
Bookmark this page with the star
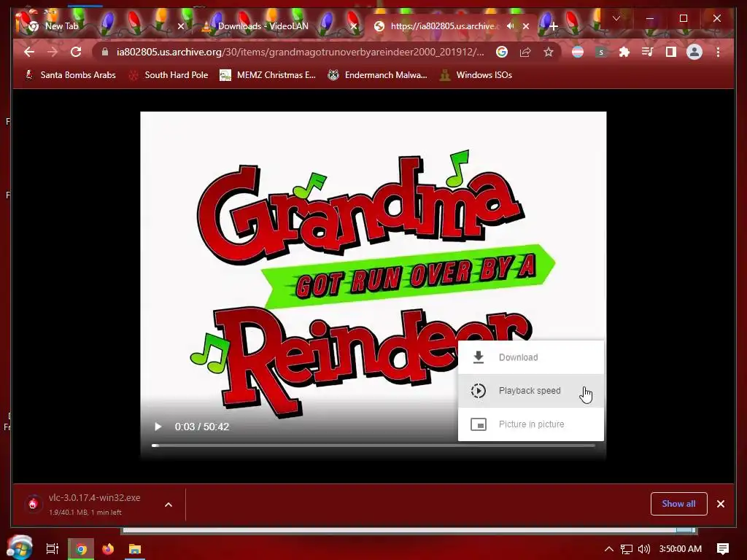(549, 52)
